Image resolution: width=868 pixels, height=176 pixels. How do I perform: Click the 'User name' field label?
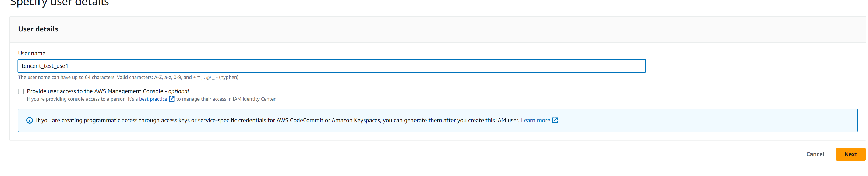tap(32, 53)
